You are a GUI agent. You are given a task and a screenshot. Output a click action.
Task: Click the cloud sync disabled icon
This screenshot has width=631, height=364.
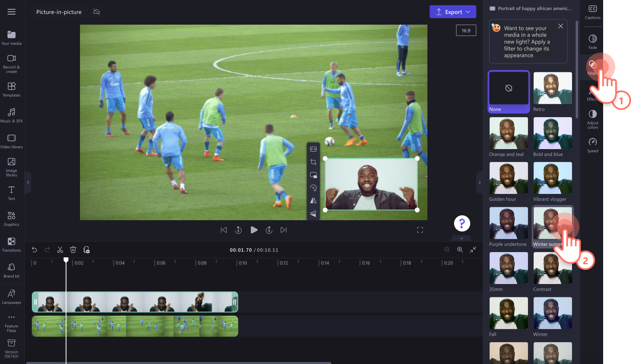point(97,12)
